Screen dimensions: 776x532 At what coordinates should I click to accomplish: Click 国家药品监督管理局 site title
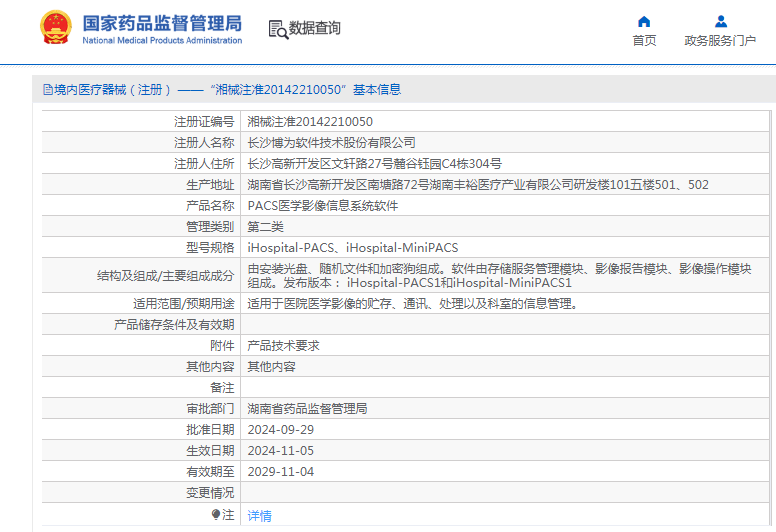pos(162,23)
